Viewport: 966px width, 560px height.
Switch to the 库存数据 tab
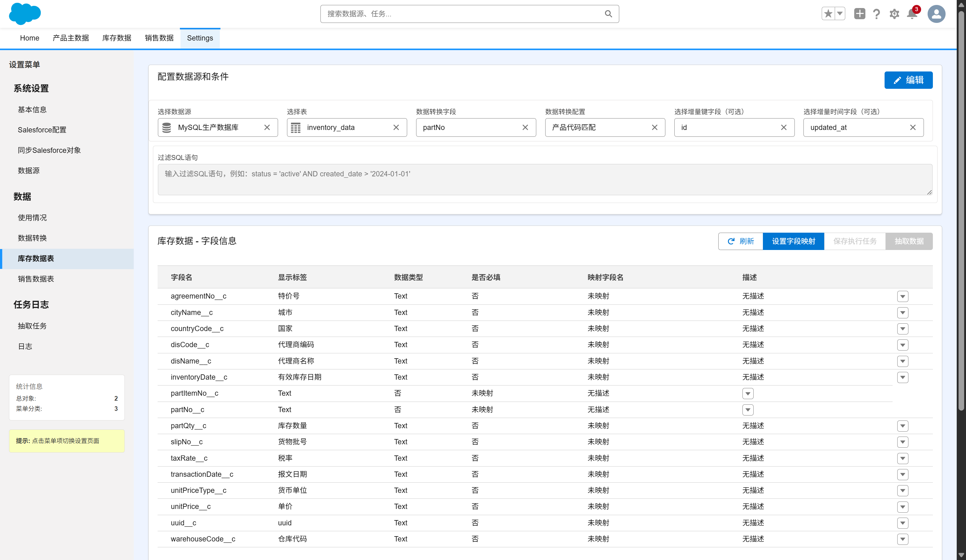(x=116, y=38)
